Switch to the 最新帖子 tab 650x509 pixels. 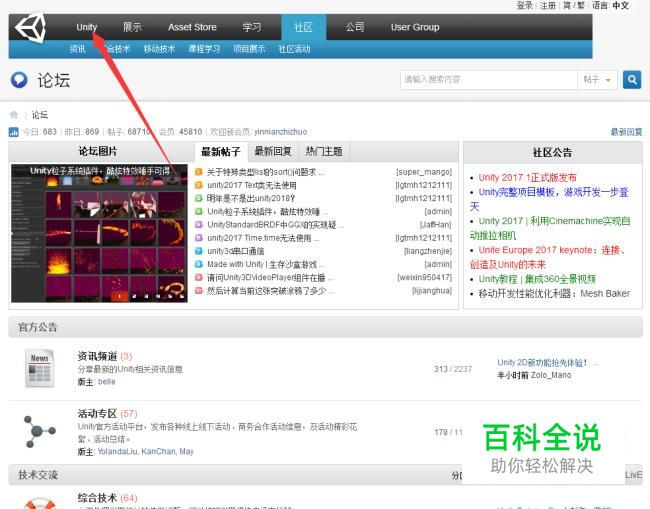[221, 152]
